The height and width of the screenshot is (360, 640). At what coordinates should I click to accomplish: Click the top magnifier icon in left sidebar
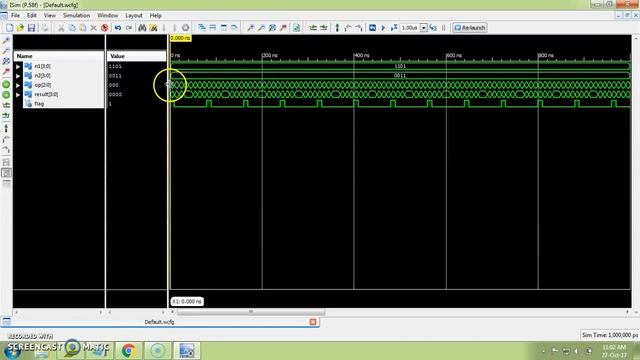click(6, 41)
